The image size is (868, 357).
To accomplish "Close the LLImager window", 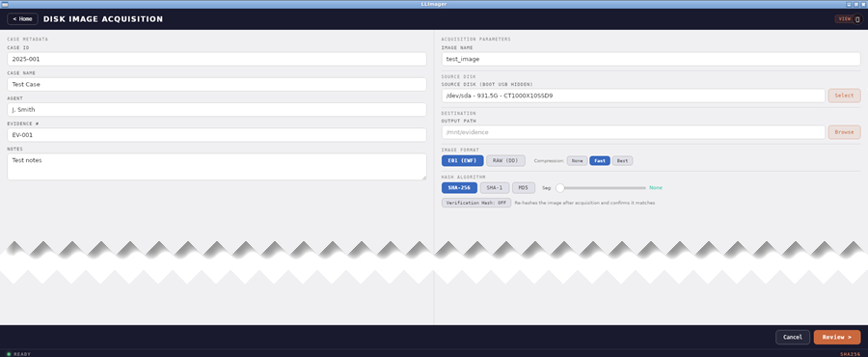I will pos(863,4).
